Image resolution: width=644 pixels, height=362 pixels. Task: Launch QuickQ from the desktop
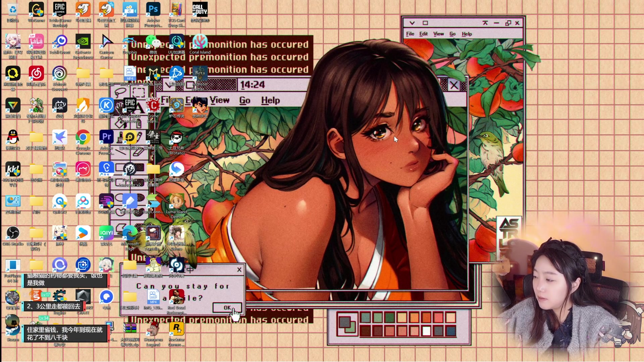(x=60, y=204)
